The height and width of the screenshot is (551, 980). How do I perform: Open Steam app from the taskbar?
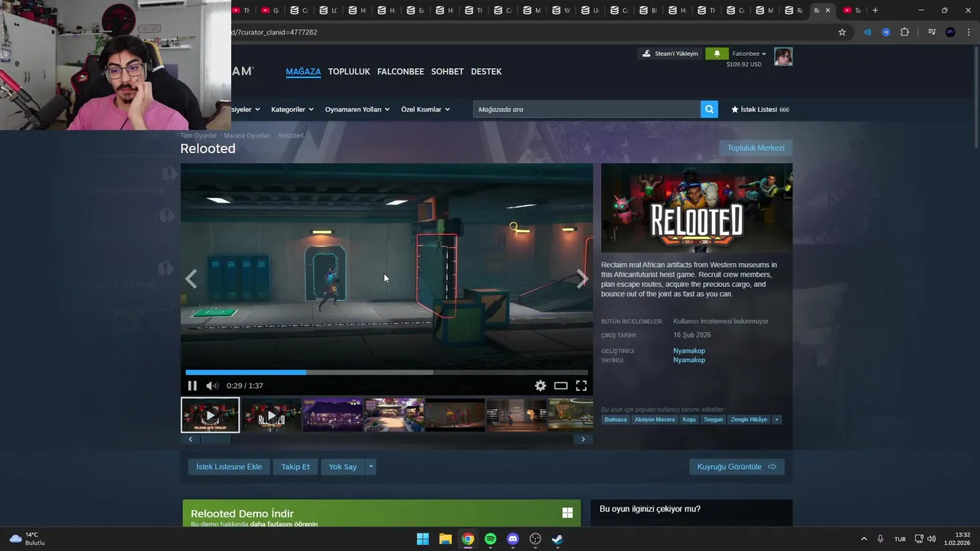tap(558, 539)
